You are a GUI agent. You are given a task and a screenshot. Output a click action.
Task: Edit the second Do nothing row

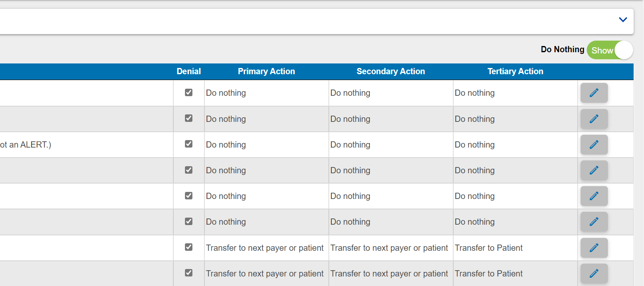[x=594, y=119]
